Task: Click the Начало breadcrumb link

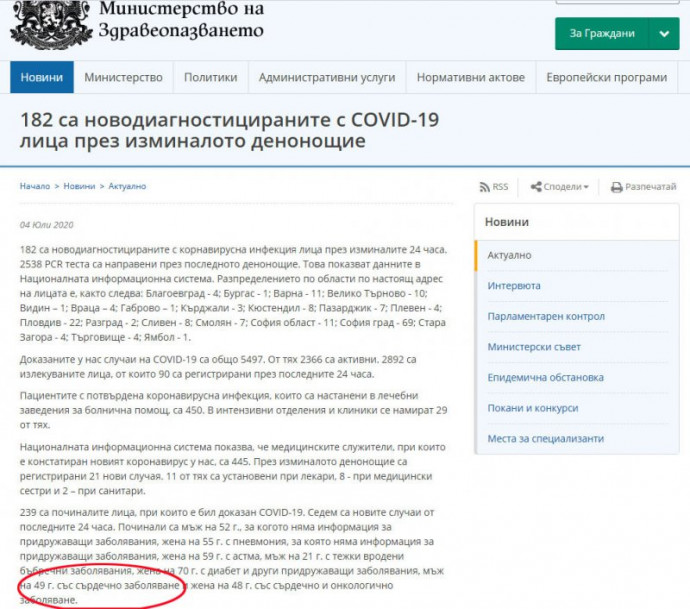Action: (x=35, y=186)
